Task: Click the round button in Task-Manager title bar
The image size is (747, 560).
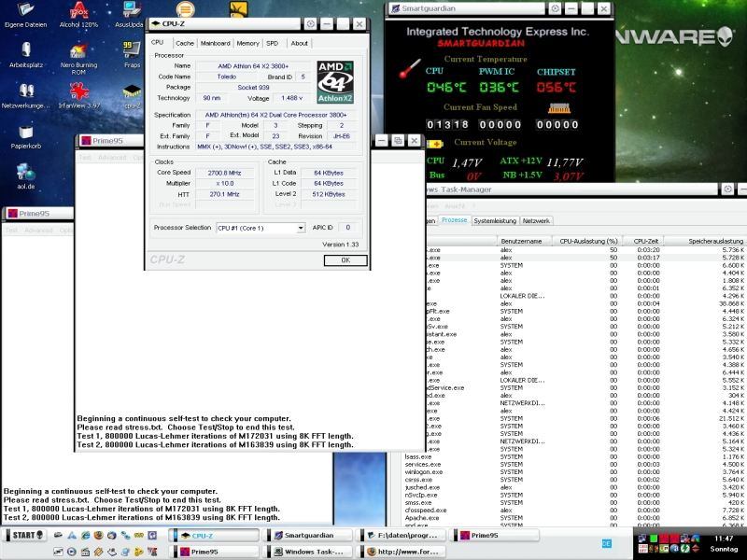Action: (x=727, y=189)
